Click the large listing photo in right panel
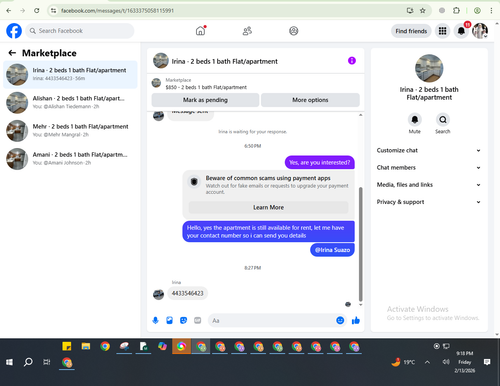Image resolution: width=500 pixels, height=386 pixels. click(x=429, y=68)
